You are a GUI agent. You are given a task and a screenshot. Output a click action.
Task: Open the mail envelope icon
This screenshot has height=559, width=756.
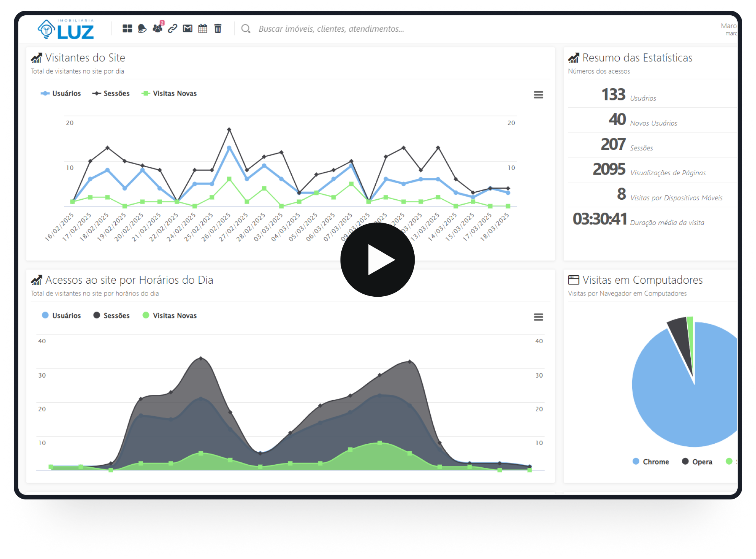click(187, 29)
